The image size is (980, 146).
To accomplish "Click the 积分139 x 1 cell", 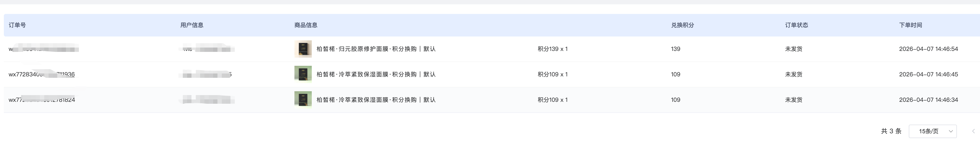I will [x=552, y=49].
